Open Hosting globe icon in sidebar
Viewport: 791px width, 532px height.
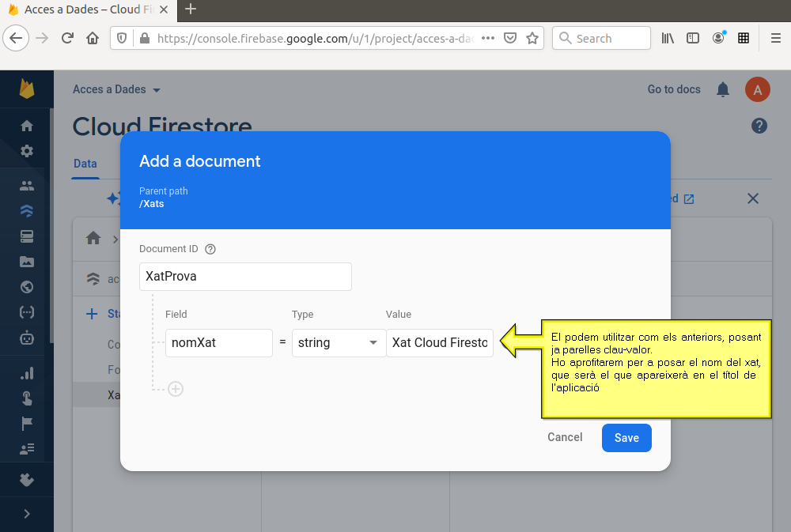click(27, 287)
